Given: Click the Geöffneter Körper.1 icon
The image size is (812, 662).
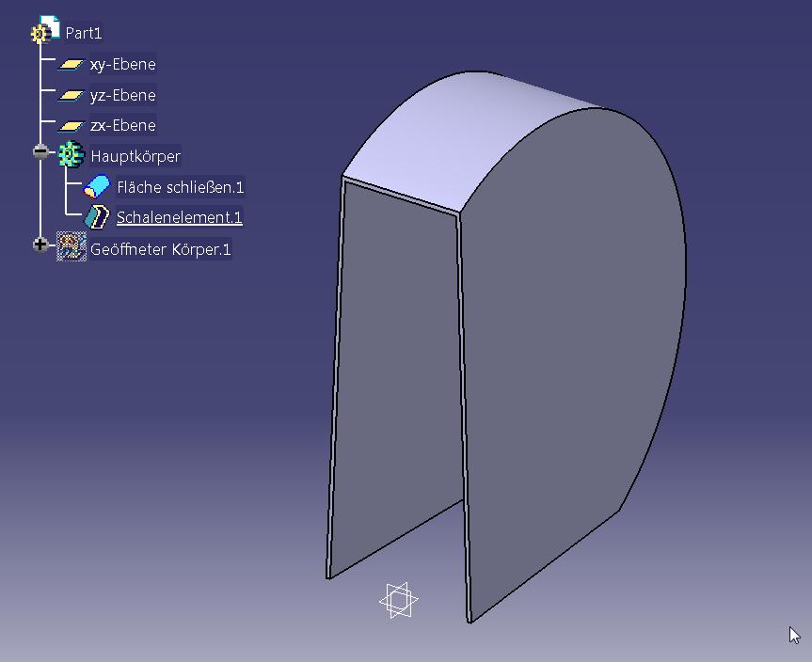Looking at the screenshot, I should [x=72, y=246].
